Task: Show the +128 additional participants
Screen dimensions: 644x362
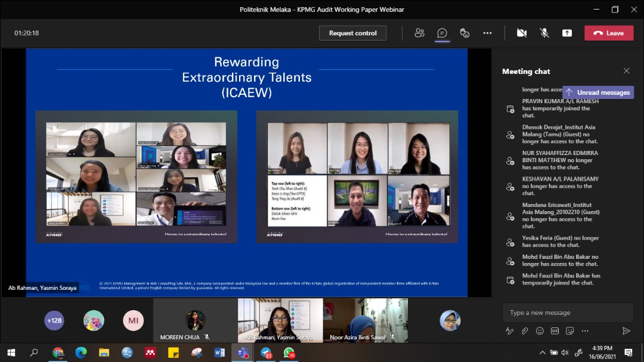Action: click(x=54, y=320)
